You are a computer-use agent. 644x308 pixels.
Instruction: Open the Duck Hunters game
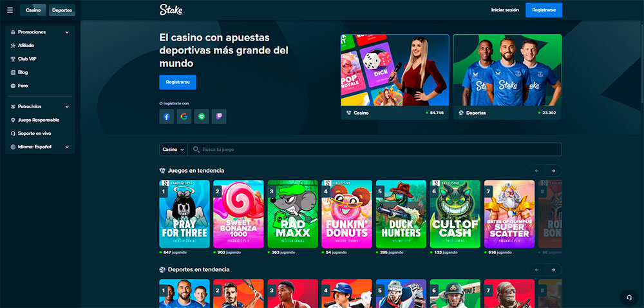pyautogui.click(x=401, y=214)
